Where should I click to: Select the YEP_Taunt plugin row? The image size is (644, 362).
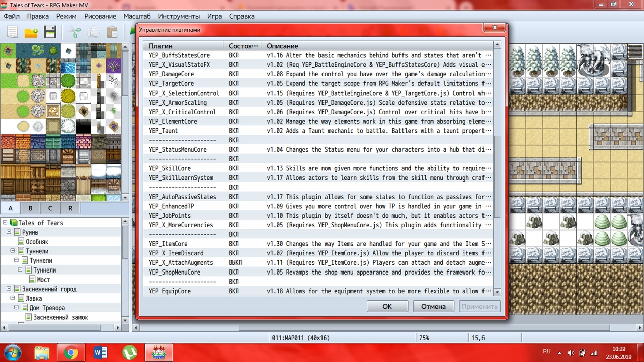tap(318, 131)
